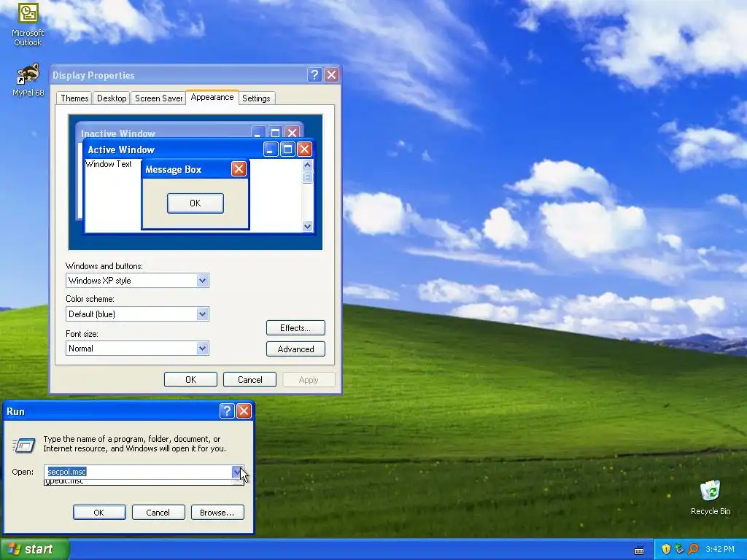Click the preview Active Window maximize icon
Viewport: 747px width, 560px height.
click(x=287, y=149)
